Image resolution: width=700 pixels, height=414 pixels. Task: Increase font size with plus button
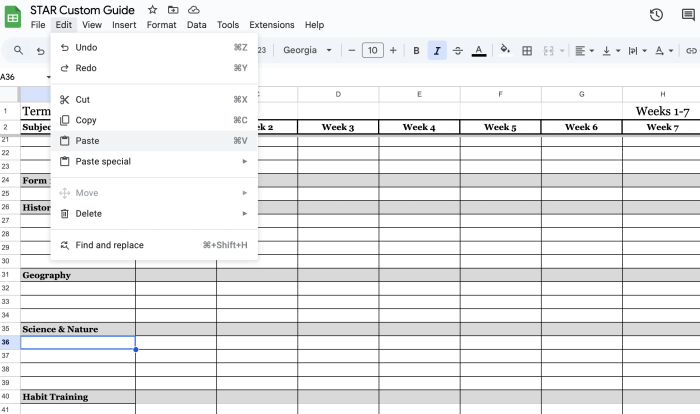pyautogui.click(x=393, y=50)
